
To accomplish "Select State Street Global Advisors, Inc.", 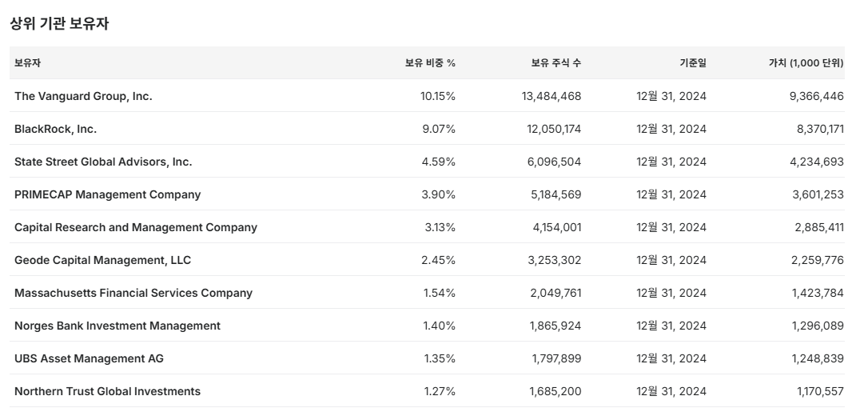I will (x=103, y=162).
